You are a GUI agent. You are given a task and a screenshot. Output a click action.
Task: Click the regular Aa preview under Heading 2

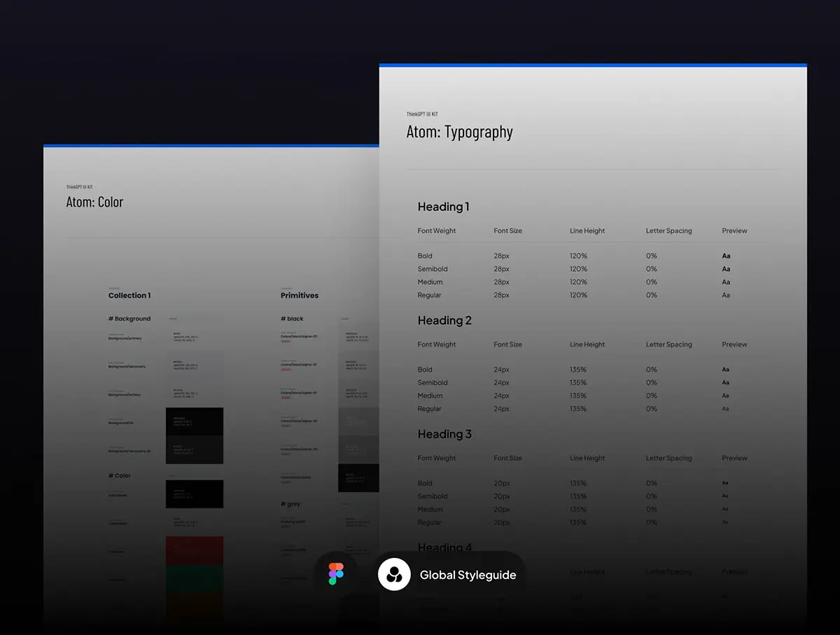click(725, 409)
